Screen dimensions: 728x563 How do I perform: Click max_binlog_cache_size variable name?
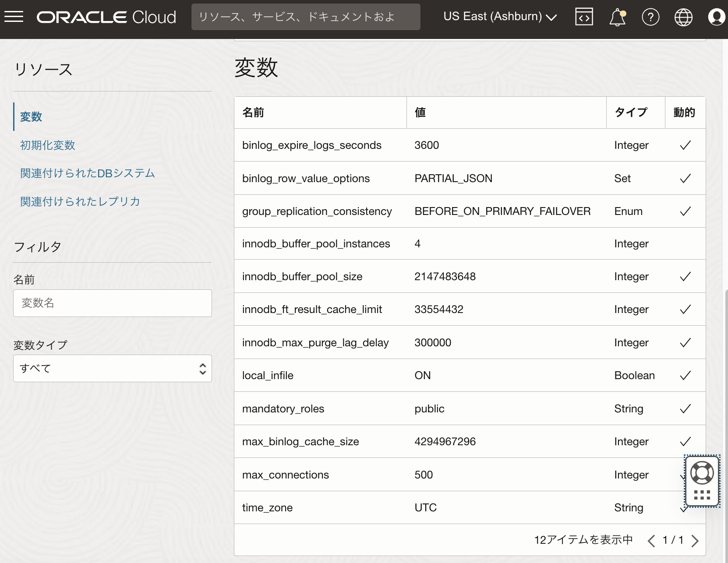pyautogui.click(x=300, y=442)
